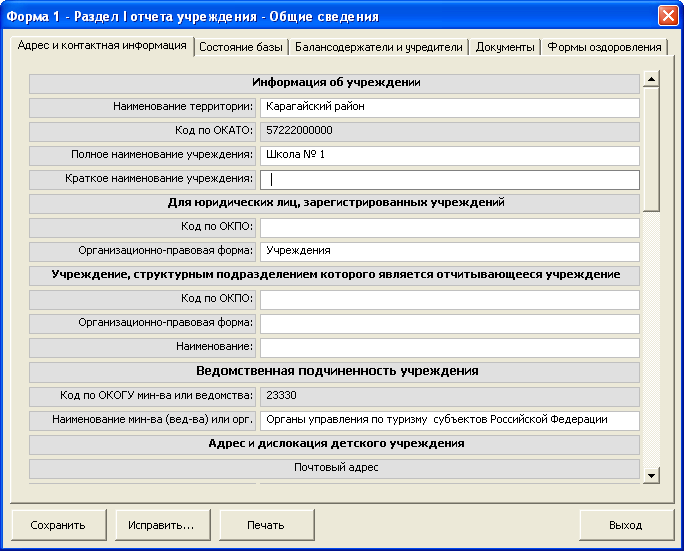Click the ОКОГУ code value 23330

pyautogui.click(x=450, y=397)
